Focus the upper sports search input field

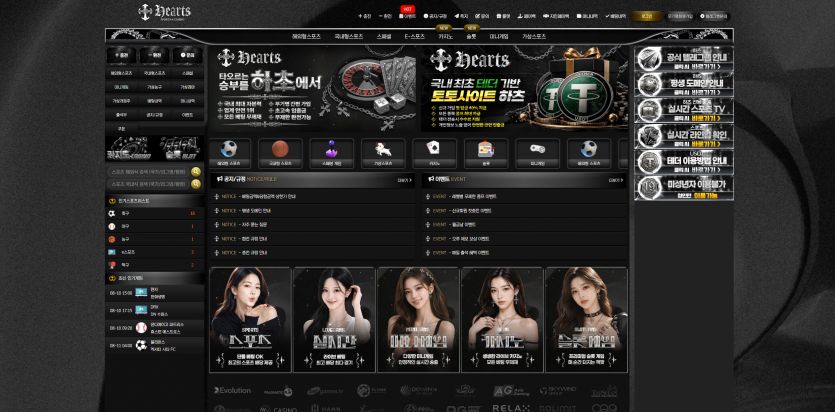coord(149,171)
